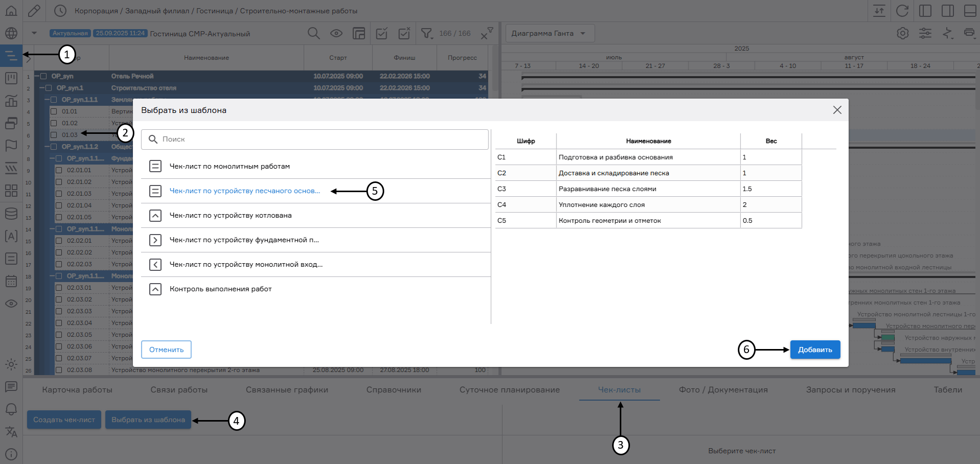Expand the schedule version dropdown arrow
980x464 pixels.
point(34,34)
